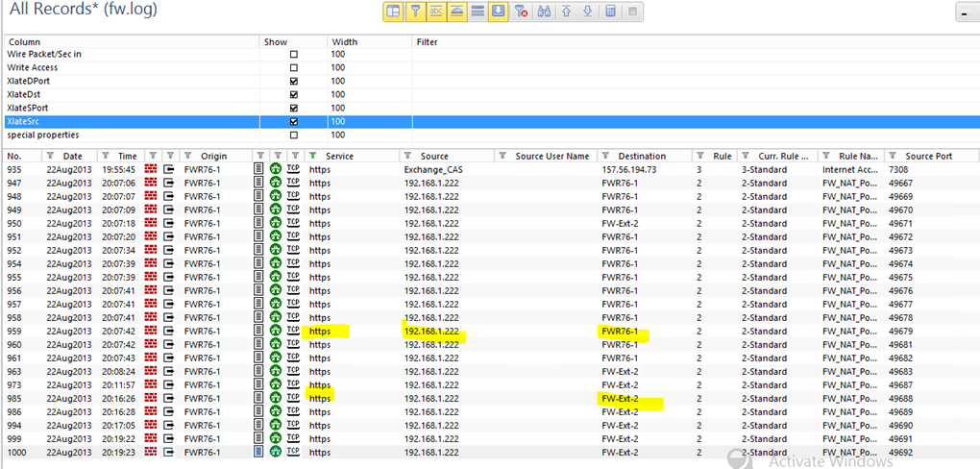Click the direction arrow icon in row 999
Screen dimensions: 980x469
tap(169, 439)
